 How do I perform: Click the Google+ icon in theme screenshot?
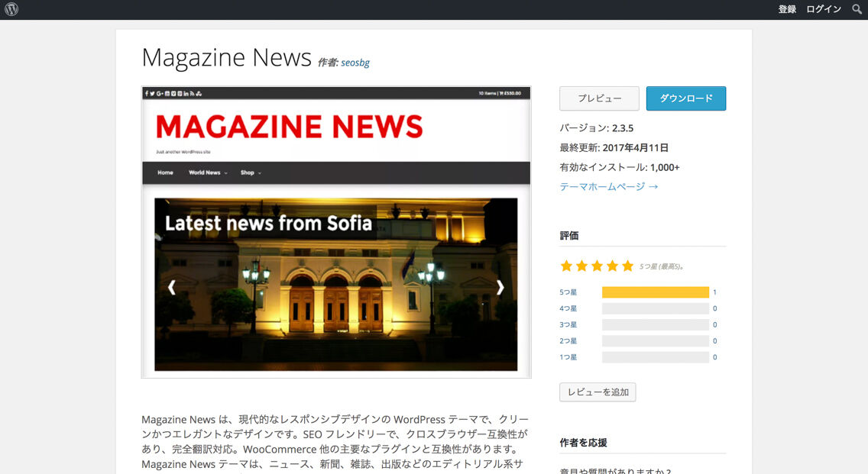click(160, 93)
